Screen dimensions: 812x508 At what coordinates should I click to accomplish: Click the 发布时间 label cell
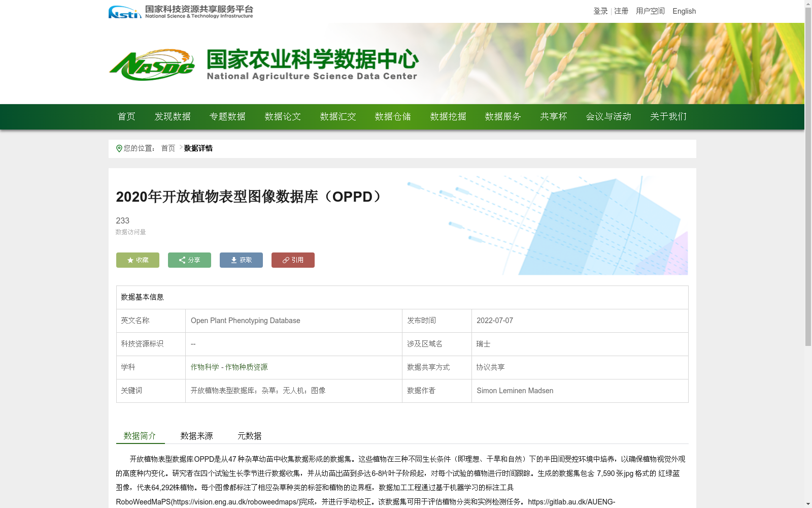437,321
